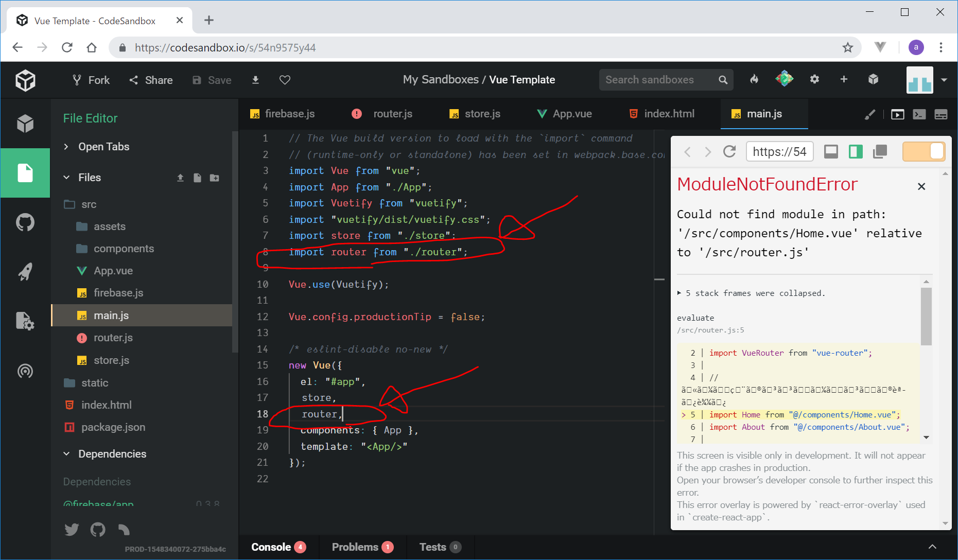Toggle the editor-only view icon
This screenshot has width=958, height=560.
[831, 152]
